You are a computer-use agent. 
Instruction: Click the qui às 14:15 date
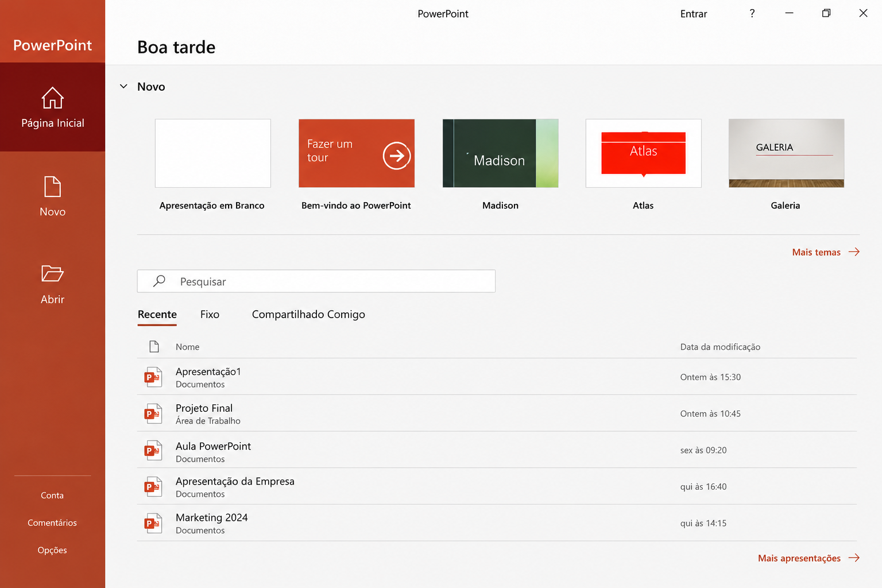(703, 523)
